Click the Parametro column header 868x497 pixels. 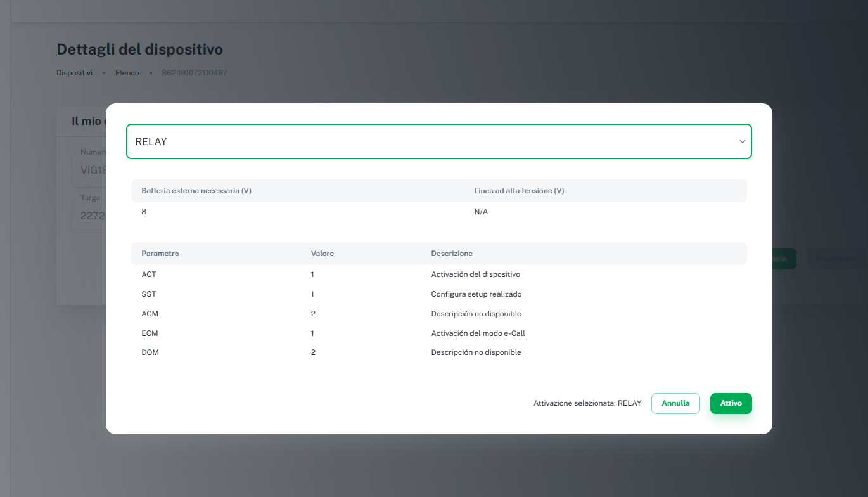click(x=160, y=254)
